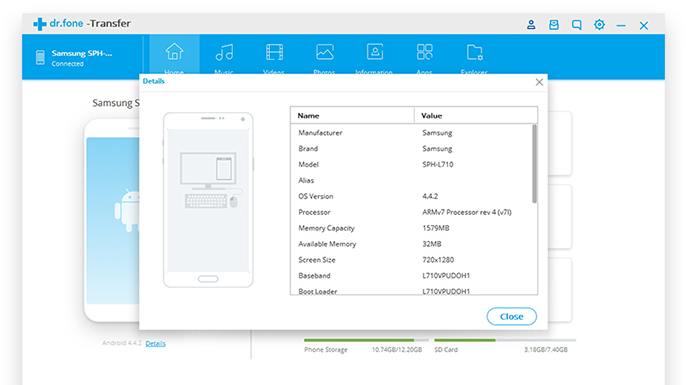
Task: Click the Android 4.4.2 label
Action: click(122, 343)
